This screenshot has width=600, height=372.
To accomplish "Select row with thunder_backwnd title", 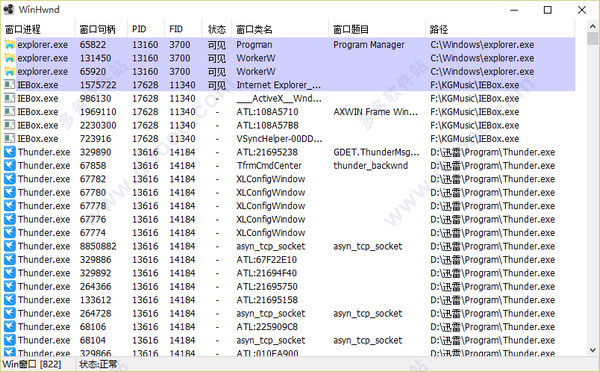I will point(289,165).
